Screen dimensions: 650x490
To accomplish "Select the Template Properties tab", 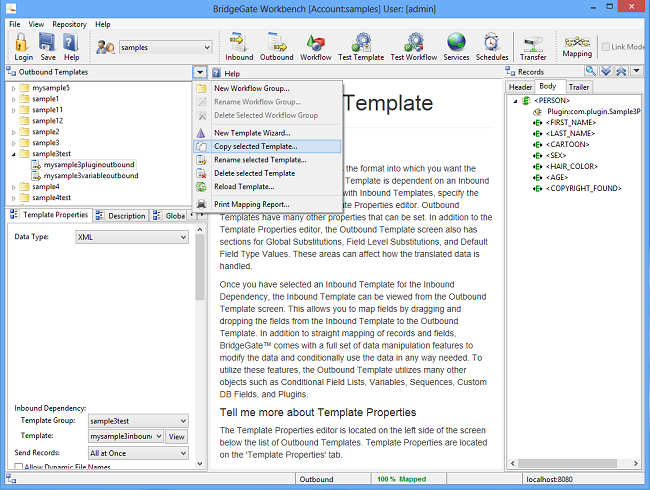I will (x=49, y=215).
